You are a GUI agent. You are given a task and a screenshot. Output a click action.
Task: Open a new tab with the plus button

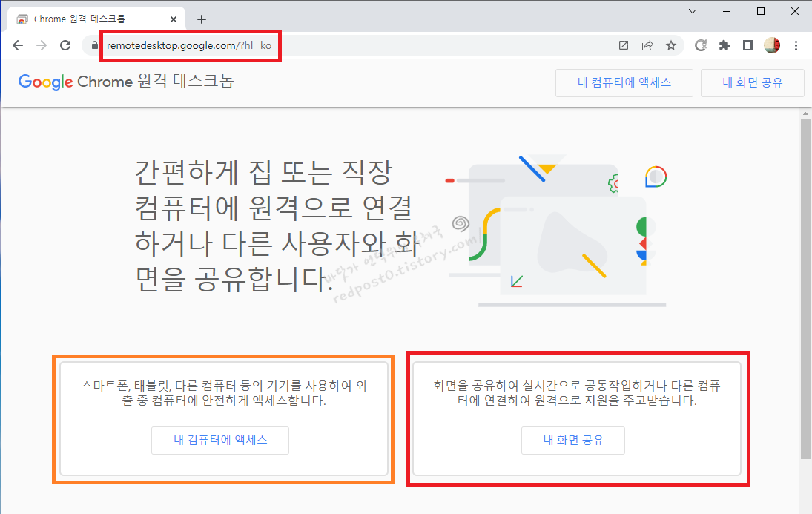click(202, 19)
